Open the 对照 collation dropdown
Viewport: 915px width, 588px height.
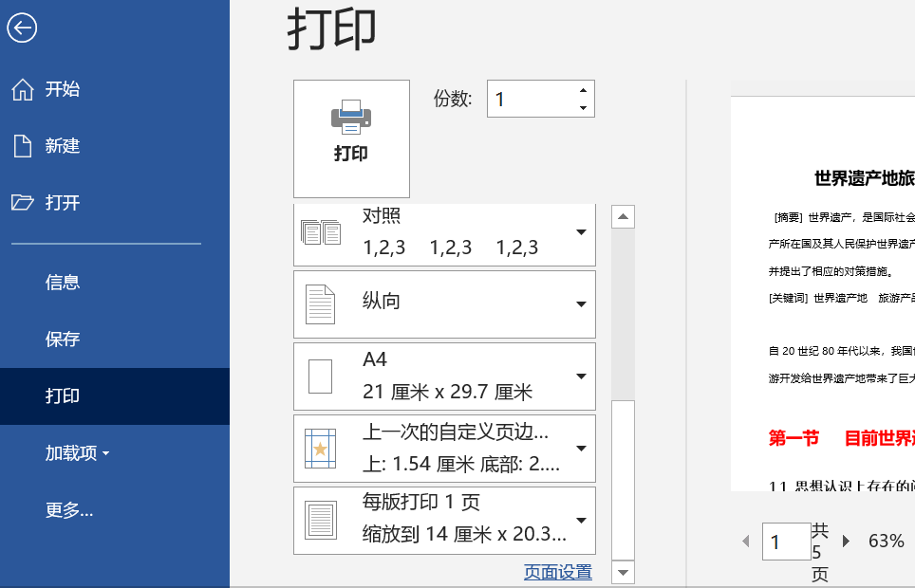click(x=581, y=232)
